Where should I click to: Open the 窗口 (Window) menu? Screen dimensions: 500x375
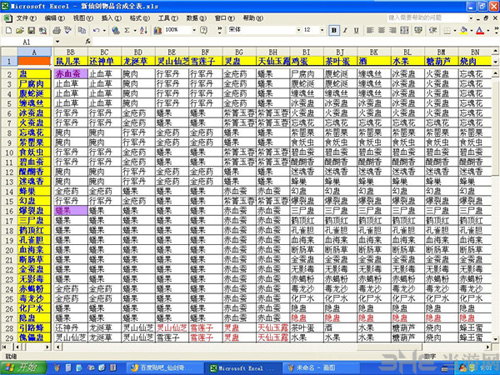pyautogui.click(x=225, y=18)
